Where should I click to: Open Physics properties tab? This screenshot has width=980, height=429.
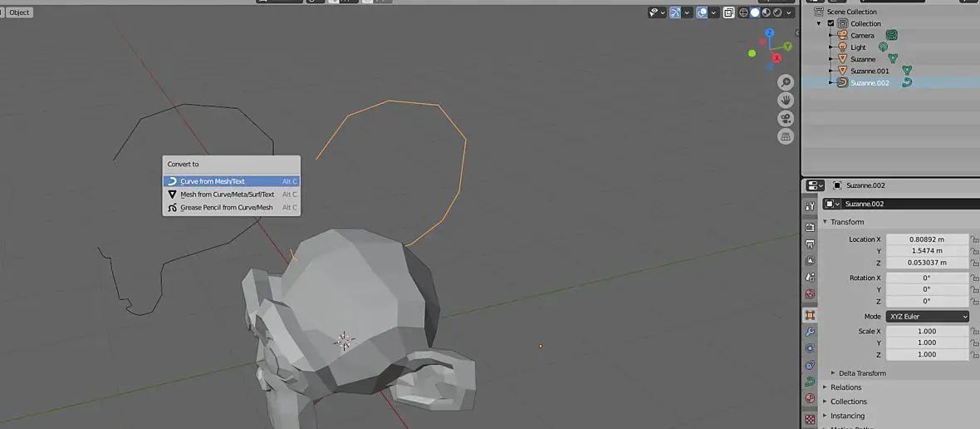pos(810,348)
